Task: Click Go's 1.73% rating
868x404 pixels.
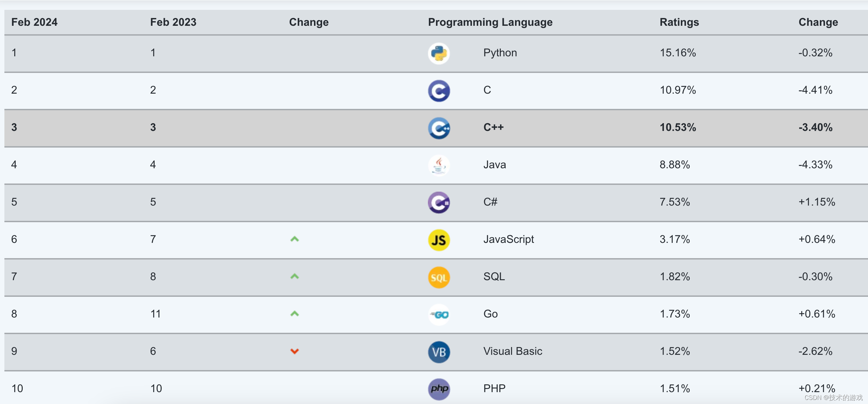Action: [x=675, y=314]
